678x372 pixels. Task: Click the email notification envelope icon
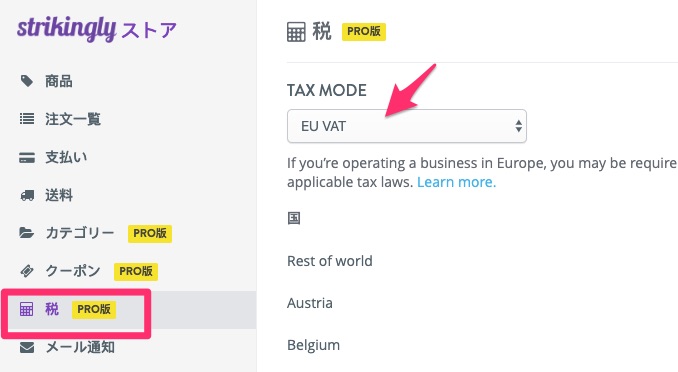point(27,347)
